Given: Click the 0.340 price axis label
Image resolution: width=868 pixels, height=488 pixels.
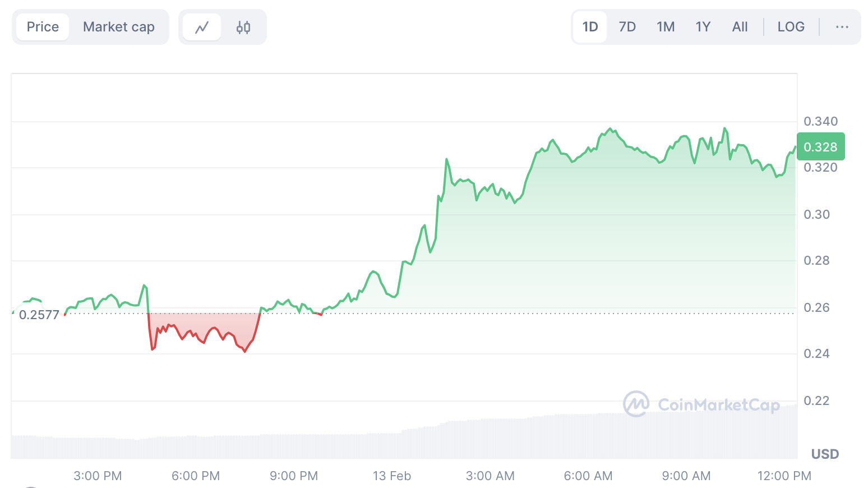Looking at the screenshot, I should click(x=820, y=121).
